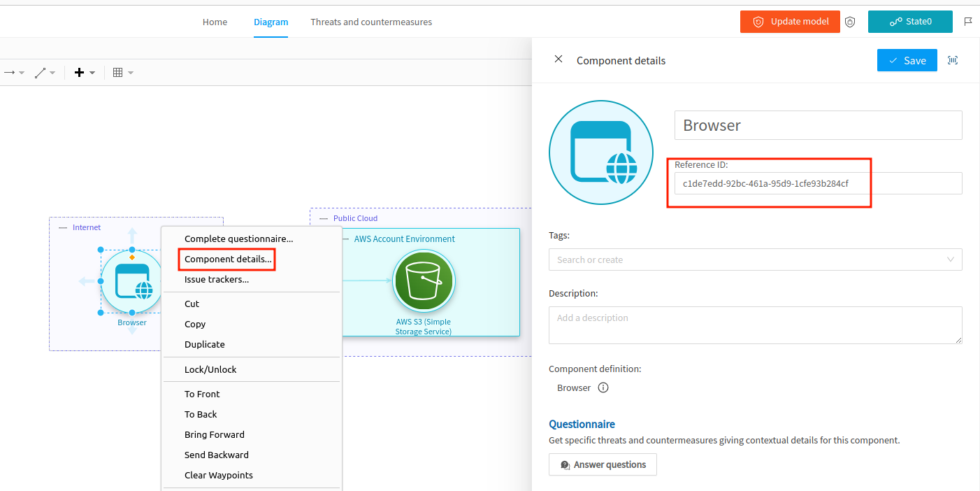
Task: Save the component details
Action: click(x=907, y=60)
